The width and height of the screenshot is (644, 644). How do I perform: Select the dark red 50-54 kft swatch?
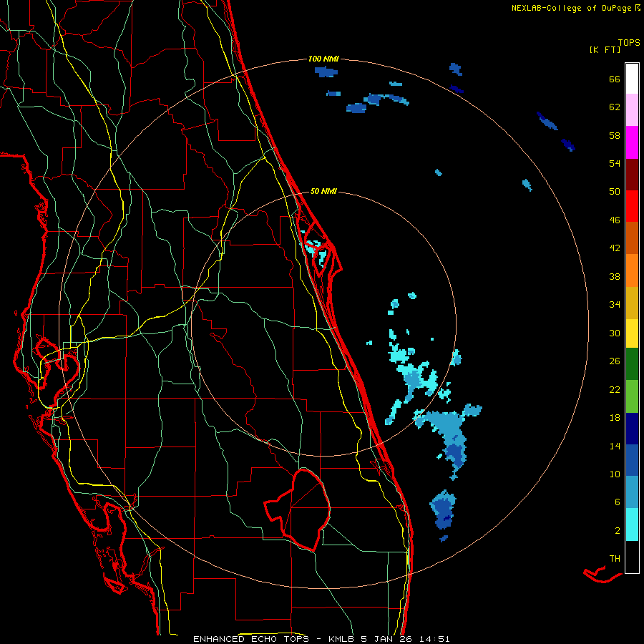632,175
